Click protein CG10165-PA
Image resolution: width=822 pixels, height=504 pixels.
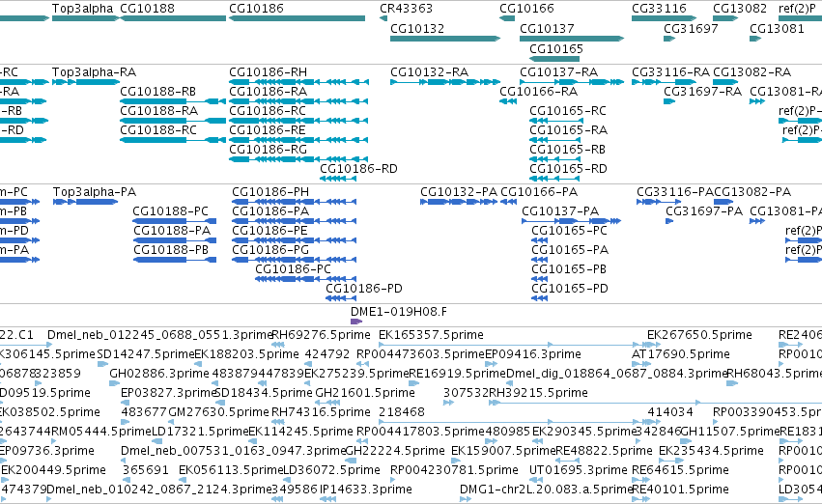click(570, 250)
